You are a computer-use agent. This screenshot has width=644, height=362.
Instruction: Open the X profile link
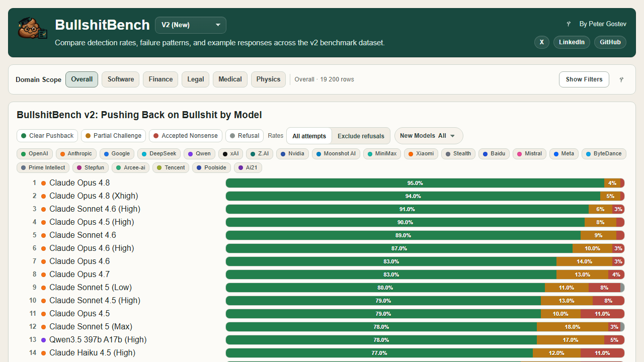click(x=542, y=42)
